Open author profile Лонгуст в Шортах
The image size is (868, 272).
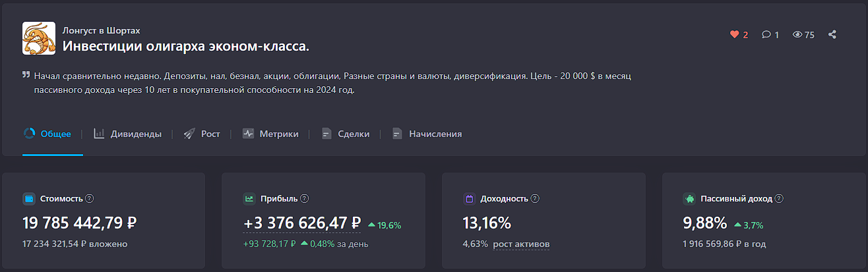tap(101, 30)
